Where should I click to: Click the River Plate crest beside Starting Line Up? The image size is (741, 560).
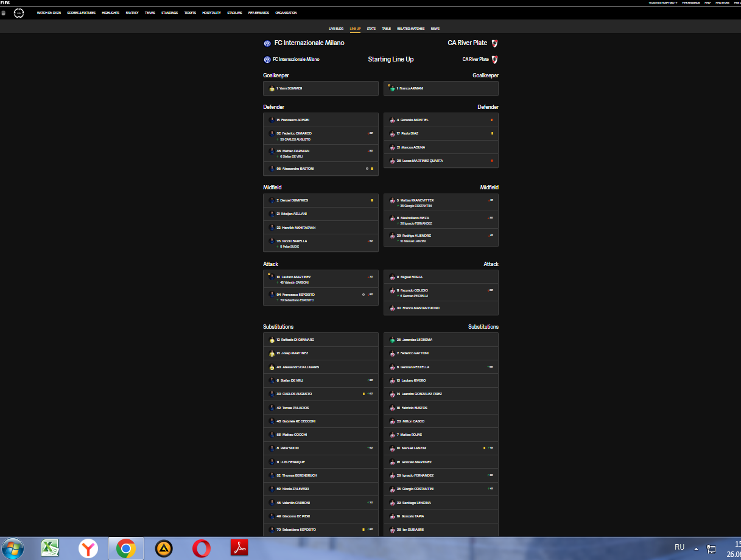point(494,60)
